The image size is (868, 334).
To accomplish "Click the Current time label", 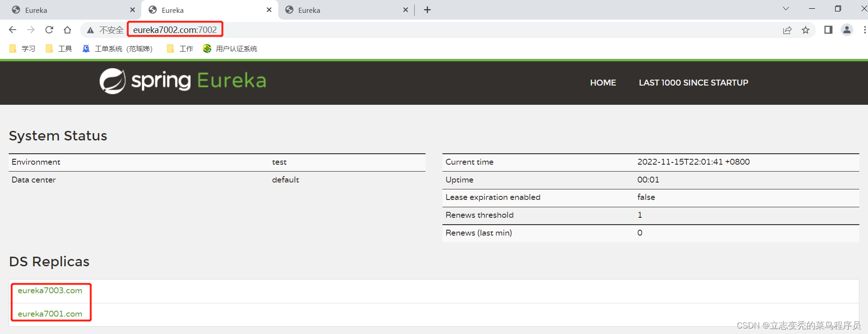I will 469,162.
